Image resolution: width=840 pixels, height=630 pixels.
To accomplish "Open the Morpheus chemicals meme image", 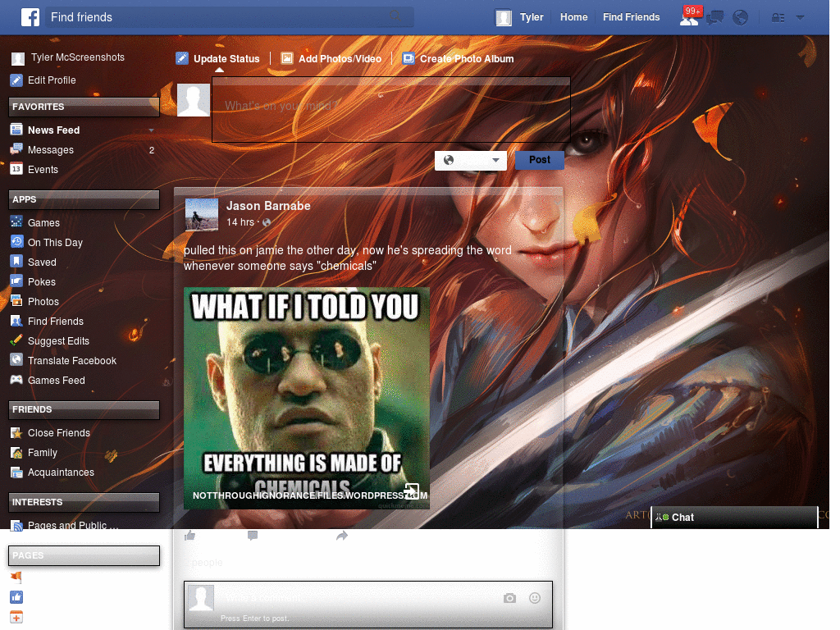I will (x=307, y=398).
